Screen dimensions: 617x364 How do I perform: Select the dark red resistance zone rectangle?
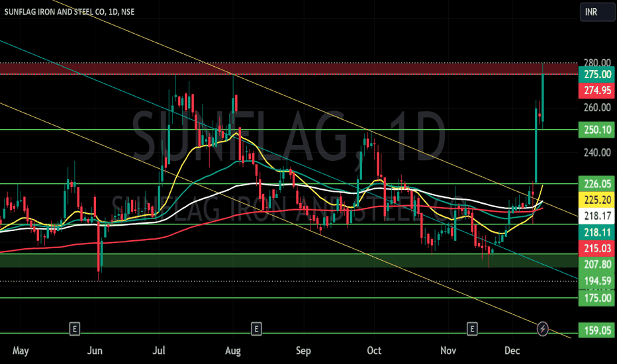[x=289, y=68]
